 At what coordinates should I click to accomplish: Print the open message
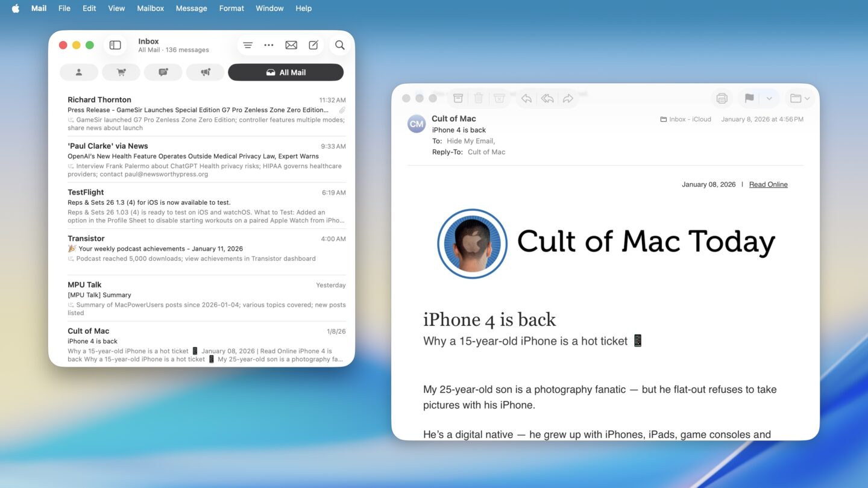(722, 98)
